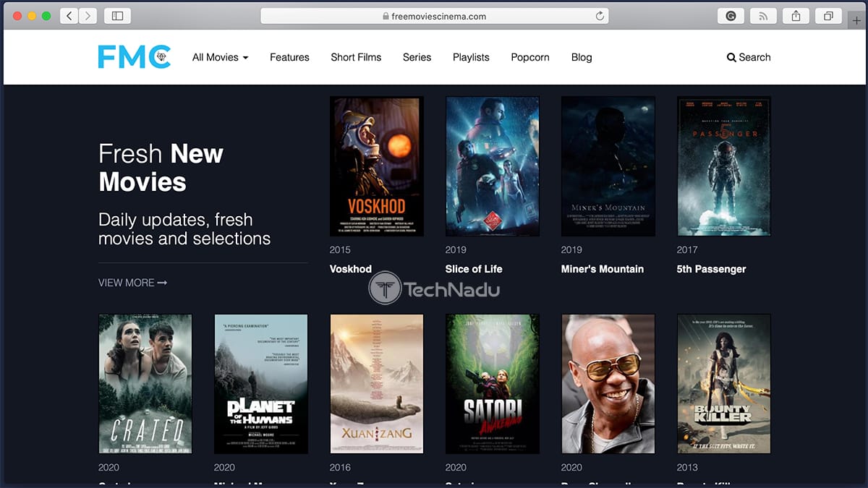Focus the freemoviescinema.com address bar
Image resolution: width=868 pixels, height=488 pixels.
[434, 16]
